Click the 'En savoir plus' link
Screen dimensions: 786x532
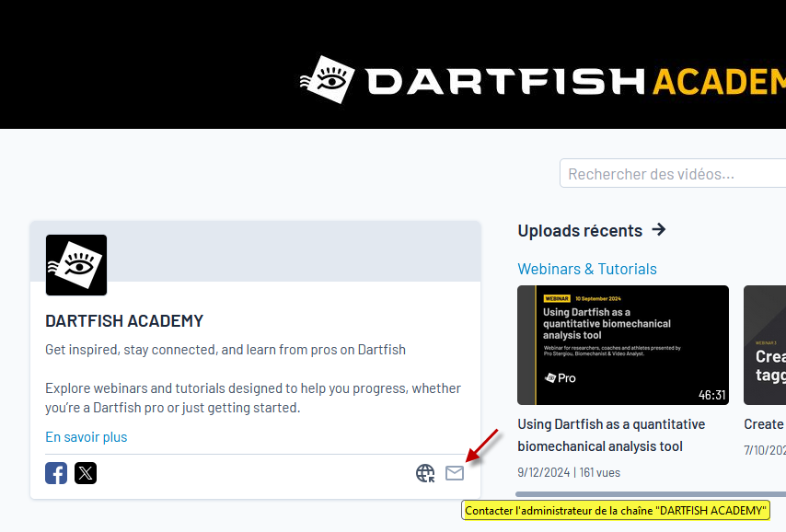[x=87, y=436]
